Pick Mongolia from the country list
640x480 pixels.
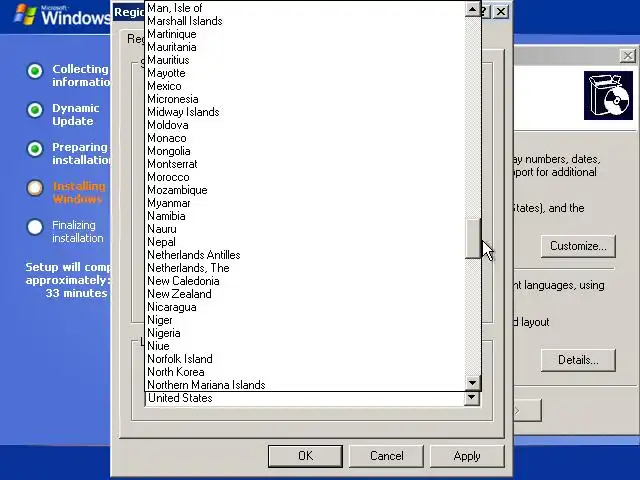click(x=305, y=151)
